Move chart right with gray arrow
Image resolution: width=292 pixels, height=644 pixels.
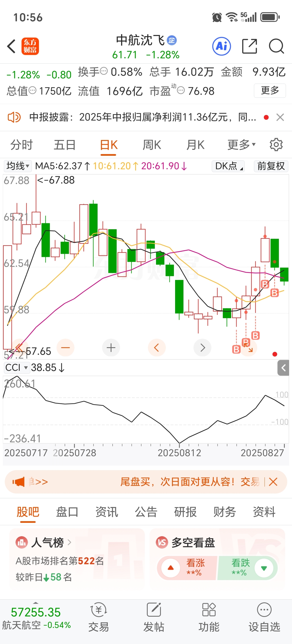tap(203, 348)
